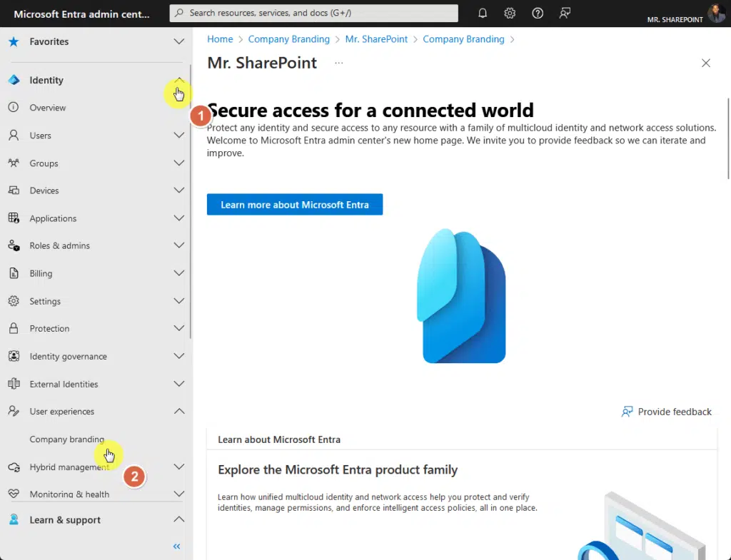Click the Learn & support person icon
Viewport: 731px width, 560px height.
point(14,519)
